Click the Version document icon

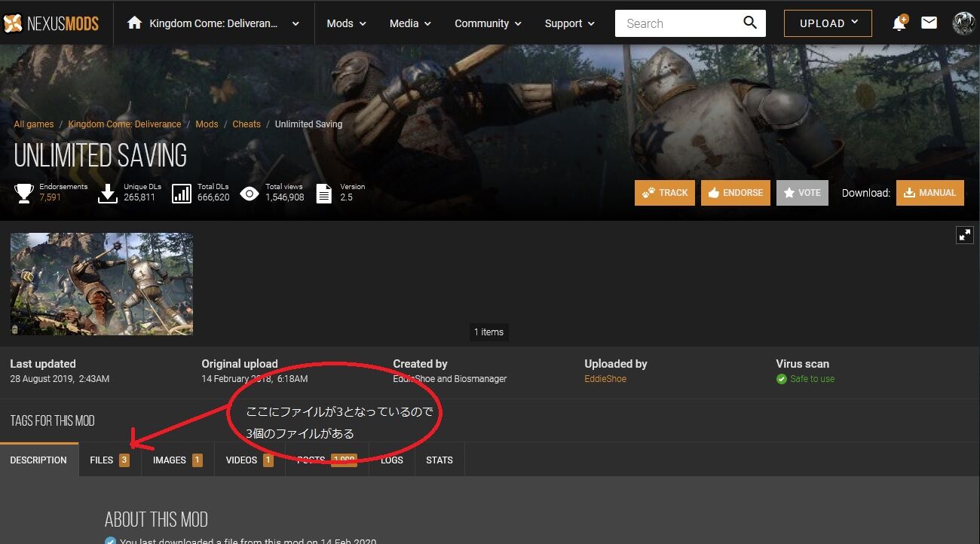(x=323, y=194)
